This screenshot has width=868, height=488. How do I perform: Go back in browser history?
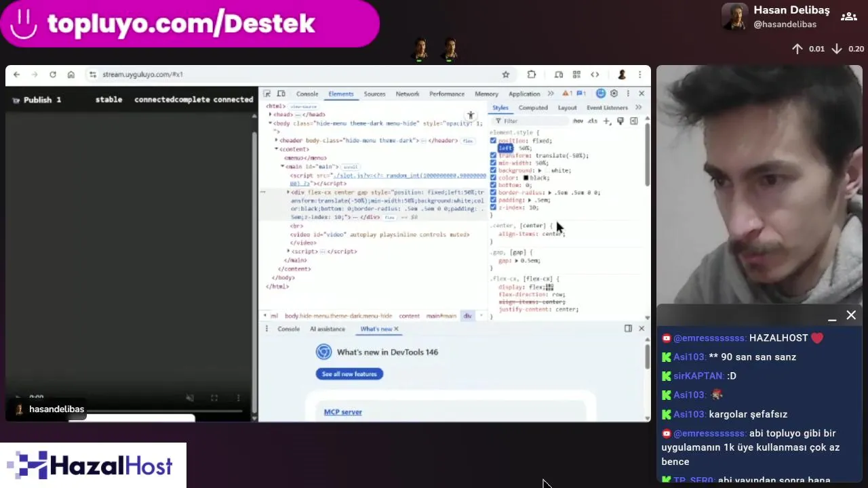coord(17,75)
